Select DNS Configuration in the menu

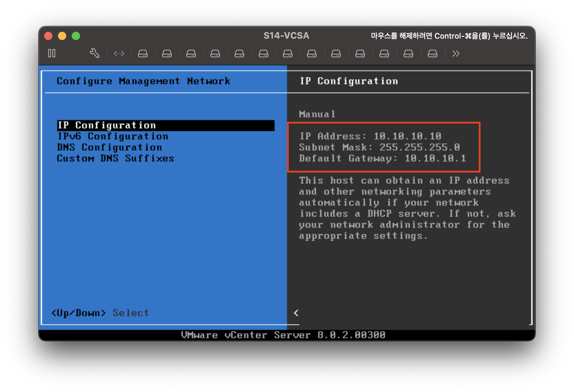pyautogui.click(x=110, y=147)
